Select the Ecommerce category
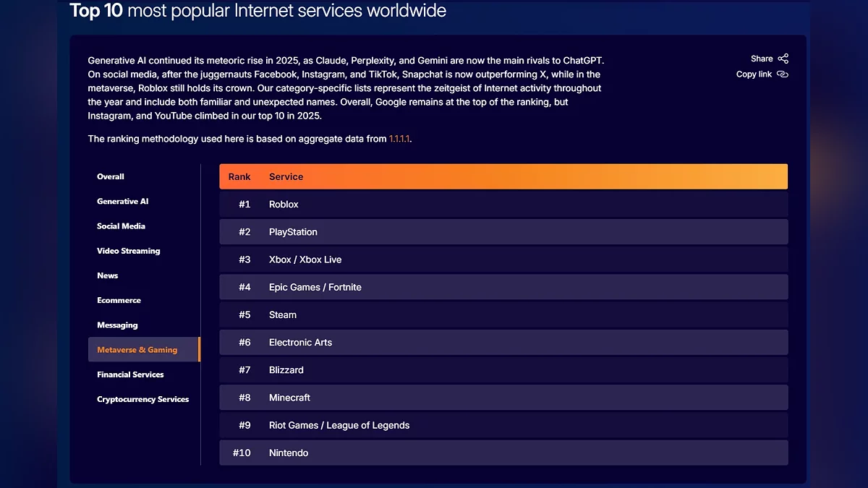The height and width of the screenshot is (488, 868). pos(119,300)
